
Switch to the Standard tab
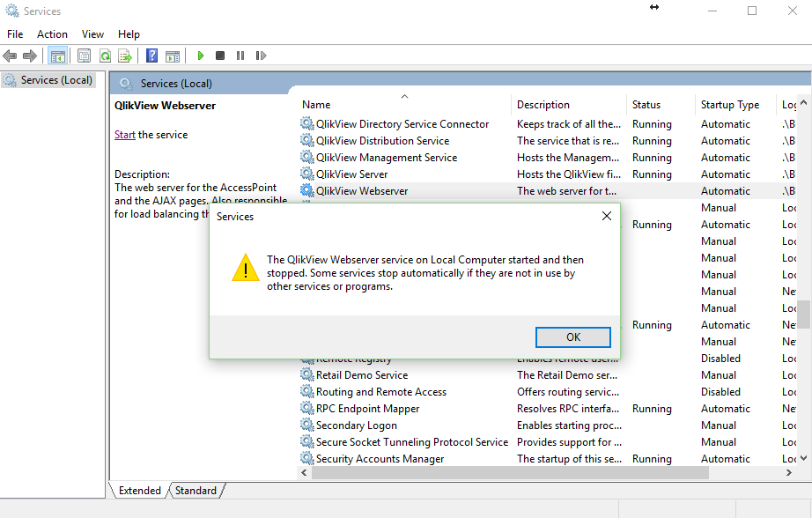tap(196, 491)
